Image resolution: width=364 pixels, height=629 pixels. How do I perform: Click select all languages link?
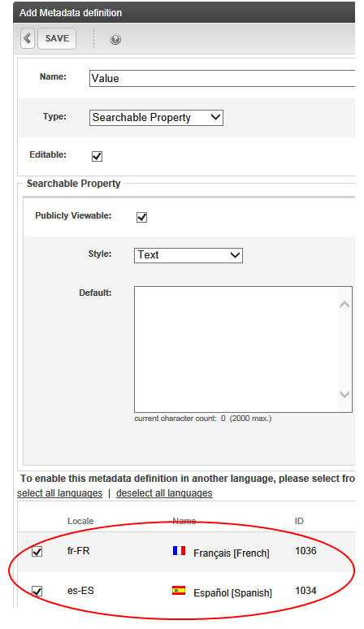click(60, 493)
